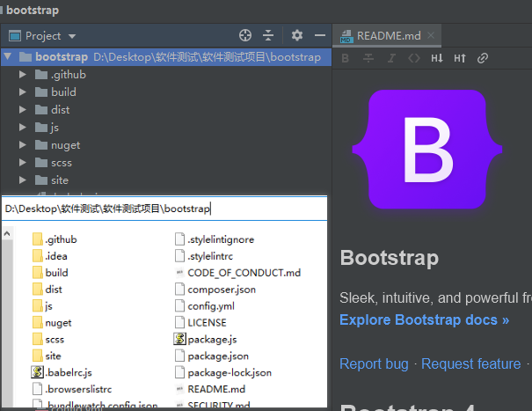Expand the .github folder in tree
The image size is (532, 411).
(x=22, y=75)
